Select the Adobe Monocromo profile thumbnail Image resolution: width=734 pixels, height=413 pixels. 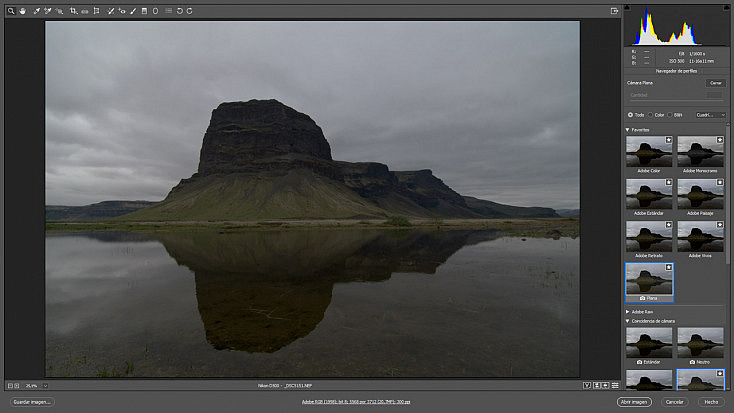[700, 151]
